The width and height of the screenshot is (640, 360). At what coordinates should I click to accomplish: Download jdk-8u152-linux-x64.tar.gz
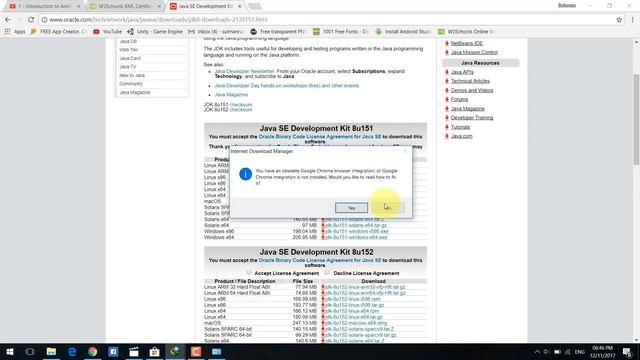point(353,317)
